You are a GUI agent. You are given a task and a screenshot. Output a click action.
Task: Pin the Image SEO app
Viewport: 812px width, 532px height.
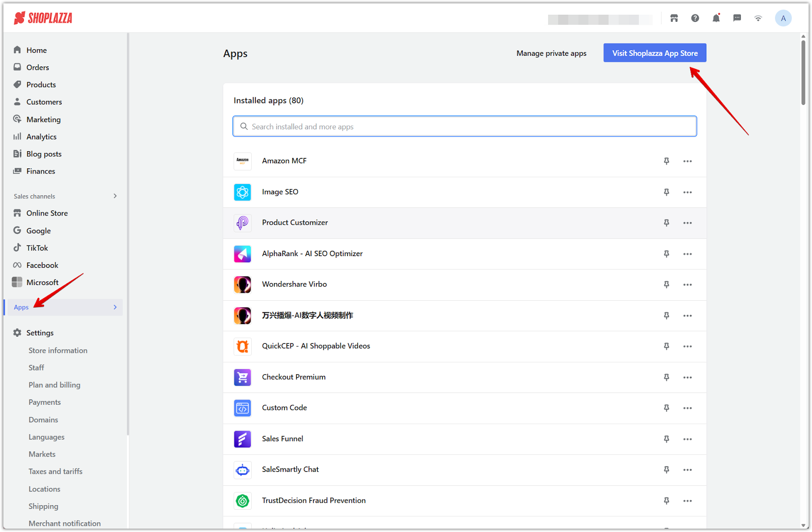coord(666,192)
